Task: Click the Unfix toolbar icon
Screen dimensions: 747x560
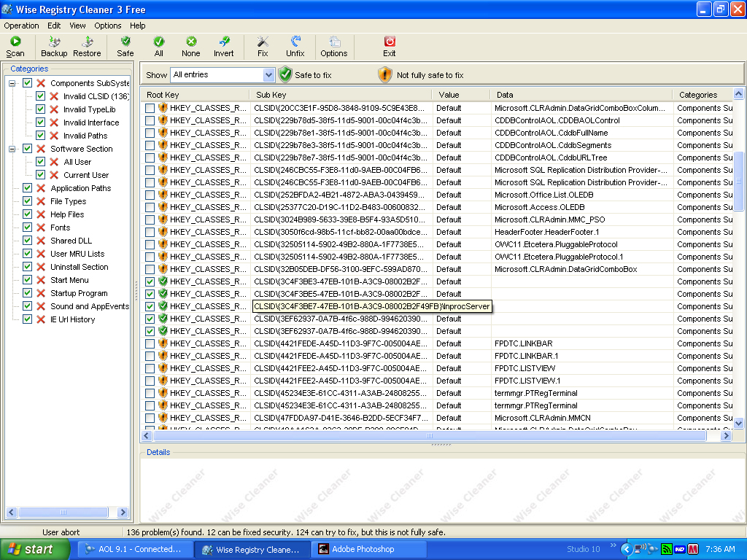Action: tap(295, 42)
